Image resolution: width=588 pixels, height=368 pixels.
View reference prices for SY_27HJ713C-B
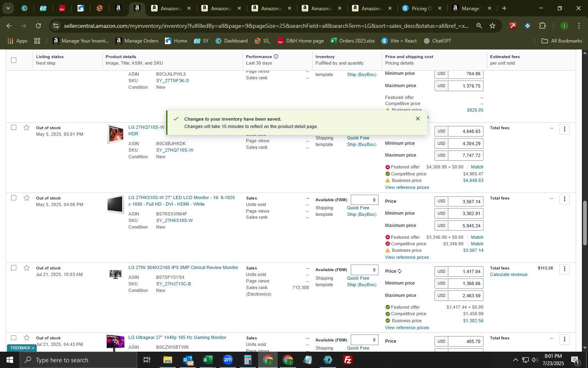click(407, 328)
